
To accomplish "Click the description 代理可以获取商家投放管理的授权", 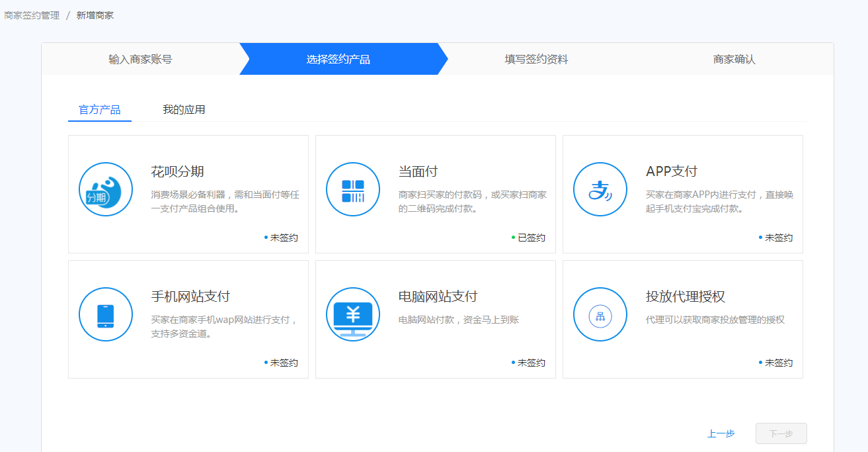I will (715, 320).
